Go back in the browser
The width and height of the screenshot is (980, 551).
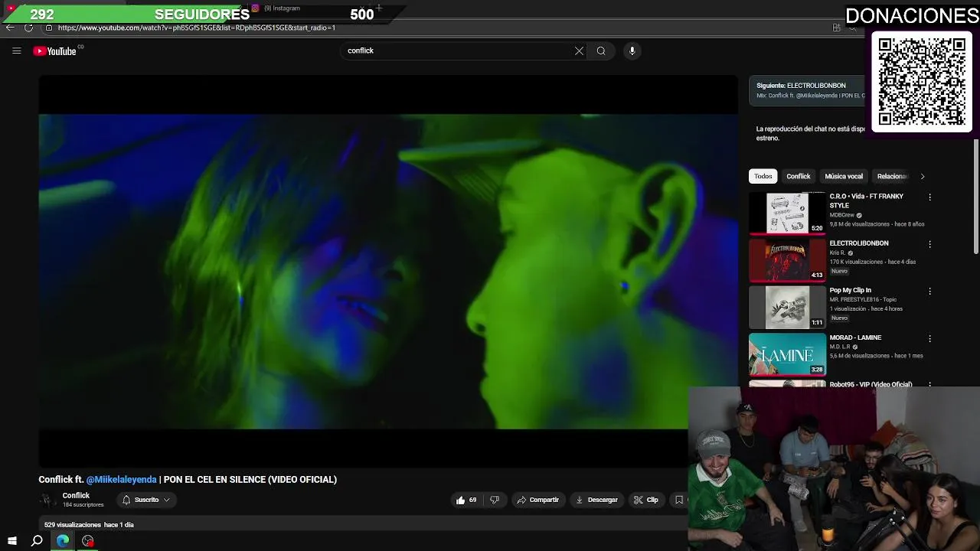(x=10, y=28)
